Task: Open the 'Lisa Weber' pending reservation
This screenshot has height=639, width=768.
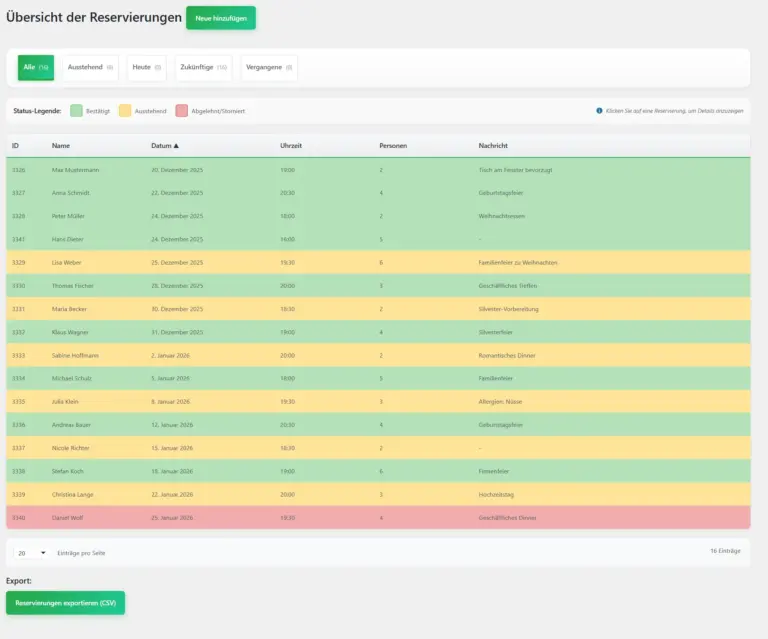Action: pyautogui.click(x=378, y=262)
